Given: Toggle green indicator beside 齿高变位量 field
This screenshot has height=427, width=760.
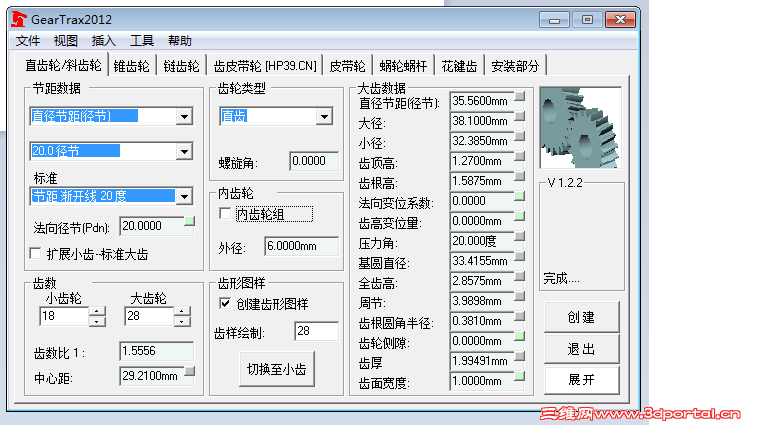Looking at the screenshot, I should click(520, 216).
